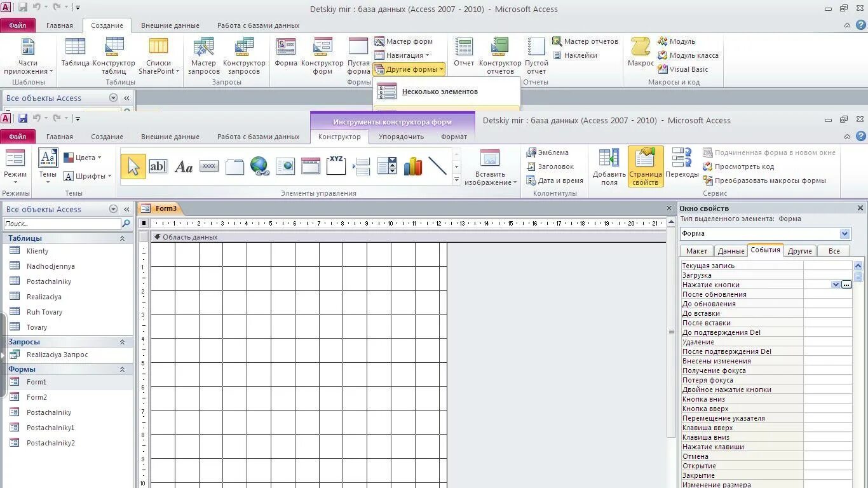
Task: Click Добавить поля icon
Action: [x=609, y=166]
